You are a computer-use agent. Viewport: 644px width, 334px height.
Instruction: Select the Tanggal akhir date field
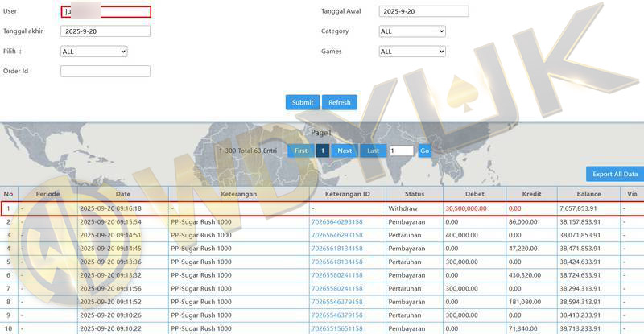click(x=105, y=31)
